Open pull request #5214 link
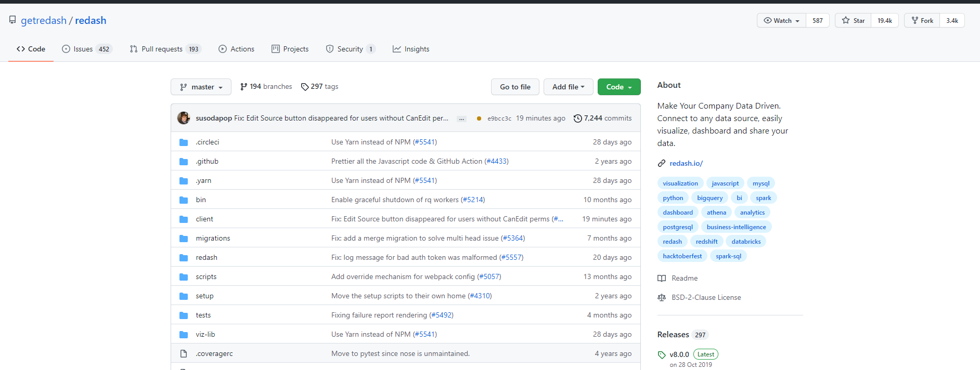The image size is (980, 370). tap(473, 200)
